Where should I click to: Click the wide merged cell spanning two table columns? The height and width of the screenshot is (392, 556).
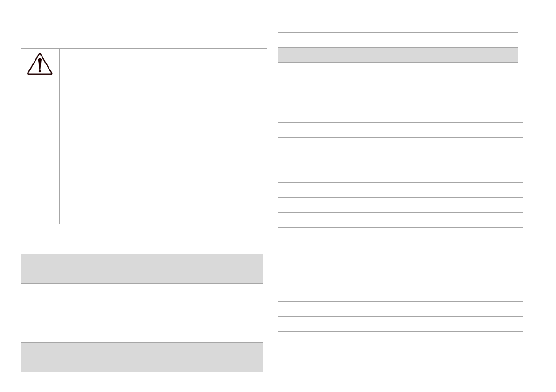[x=456, y=220]
